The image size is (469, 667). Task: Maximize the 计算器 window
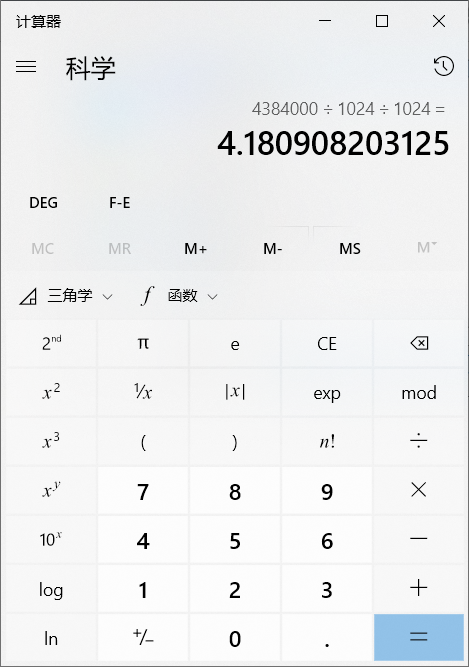point(382,20)
